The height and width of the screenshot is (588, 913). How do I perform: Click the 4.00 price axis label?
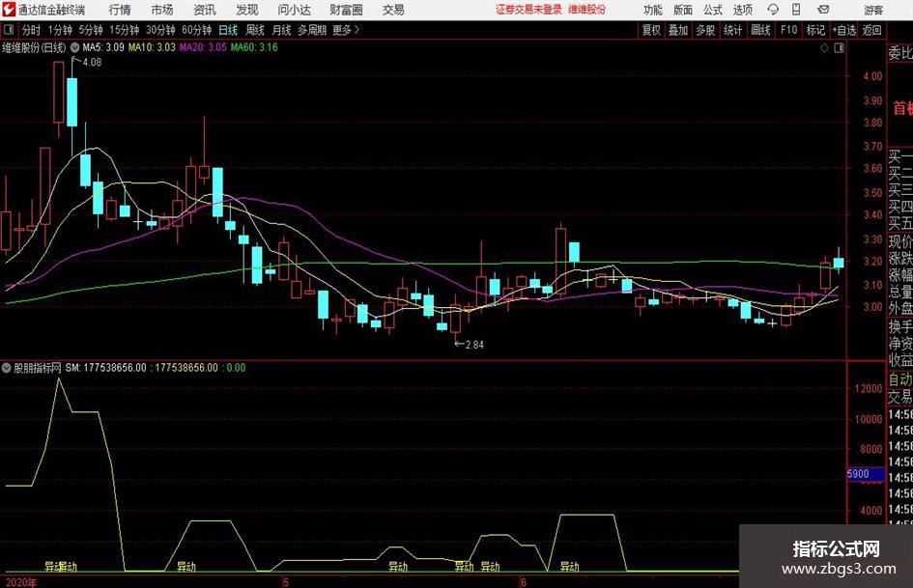(x=872, y=76)
